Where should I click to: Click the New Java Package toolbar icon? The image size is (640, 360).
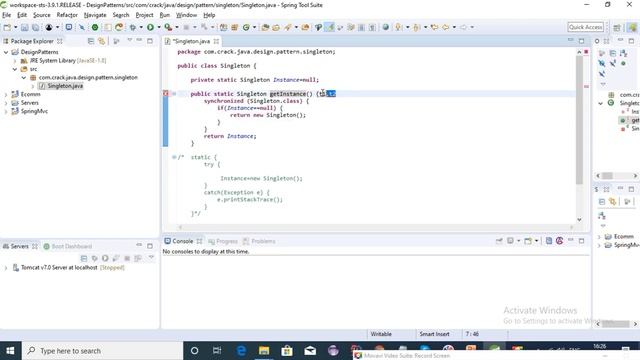point(235,27)
